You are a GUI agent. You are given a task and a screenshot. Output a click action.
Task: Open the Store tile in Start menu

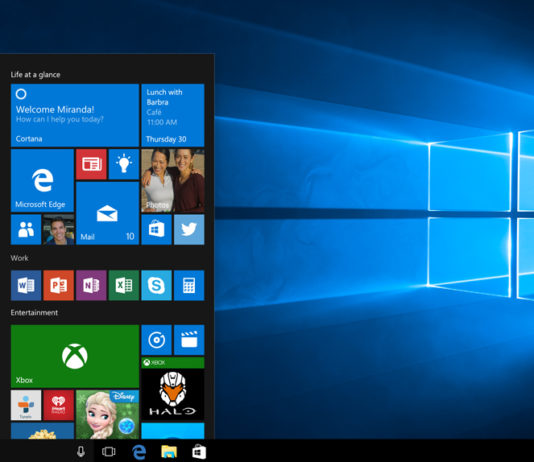(x=156, y=229)
